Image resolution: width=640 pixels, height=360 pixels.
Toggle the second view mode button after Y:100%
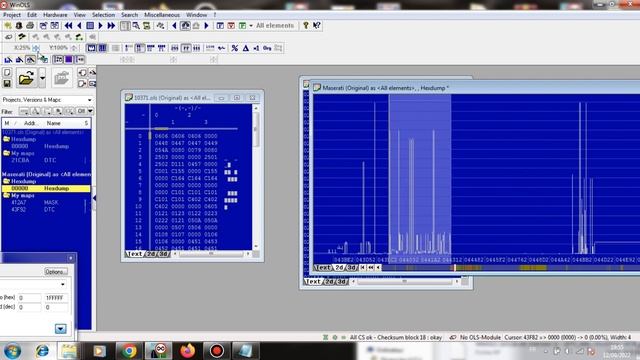point(102,48)
